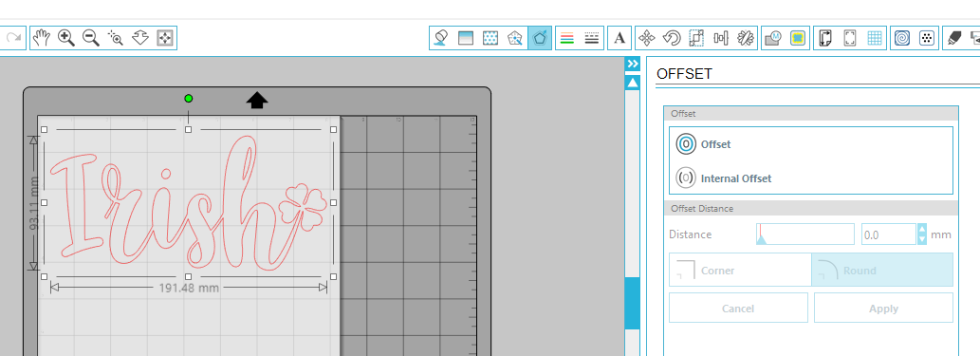This screenshot has width=980, height=356.
Task: Open the Line Style panel
Action: pyautogui.click(x=592, y=38)
